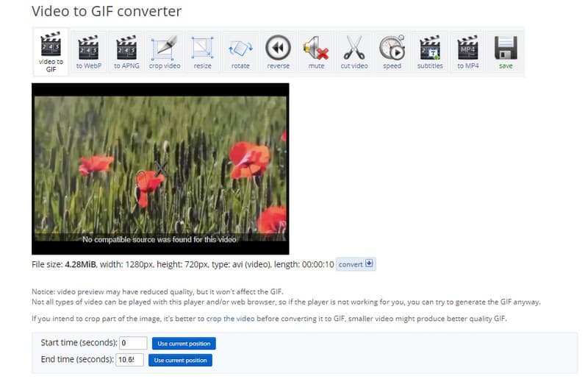Choose the crop video tool
Image resolution: width=588 pixels, height=379 pixels.
click(164, 52)
